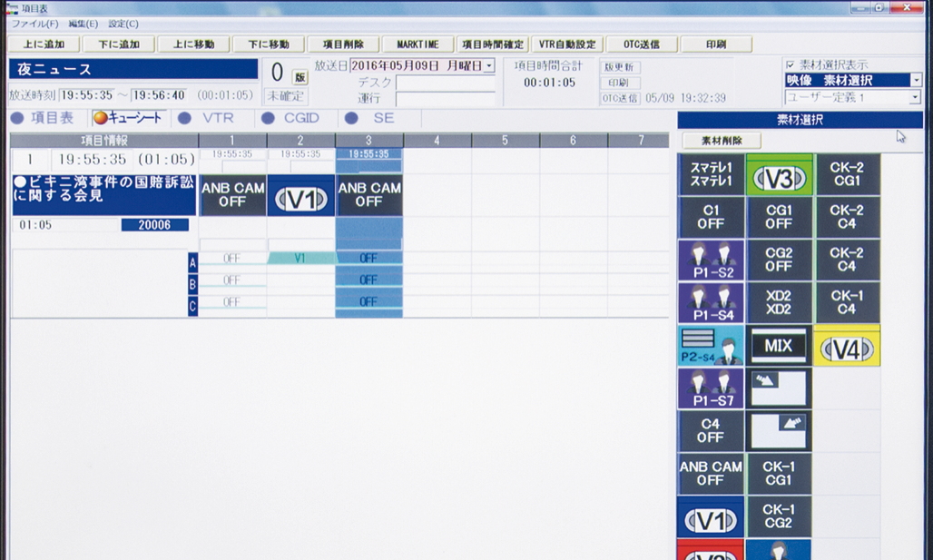Click the デスク text input field
Image resolution: width=933 pixels, height=560 pixels.
[445, 83]
